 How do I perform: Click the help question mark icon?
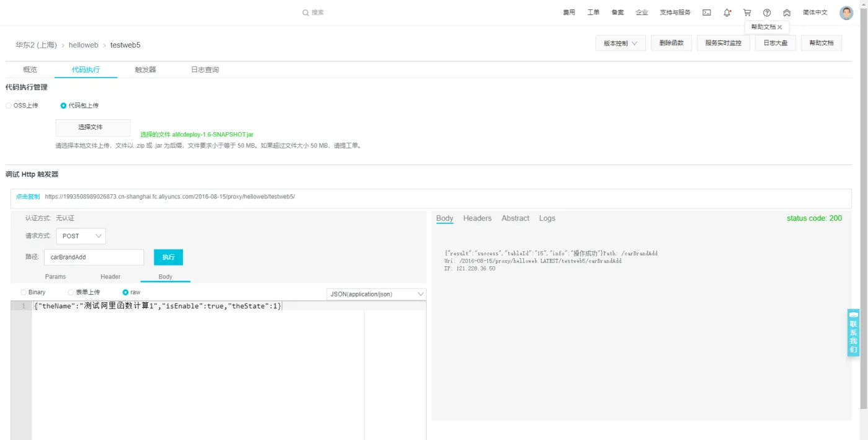(767, 12)
